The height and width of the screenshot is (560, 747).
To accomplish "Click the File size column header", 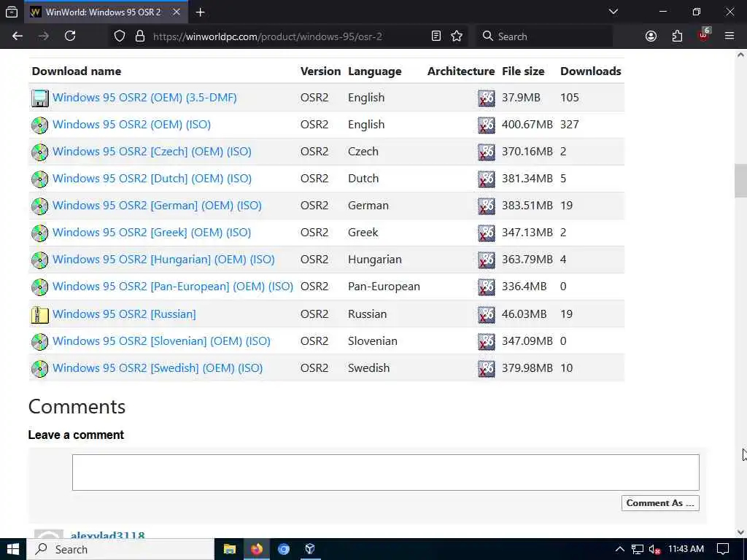I will pos(523,71).
